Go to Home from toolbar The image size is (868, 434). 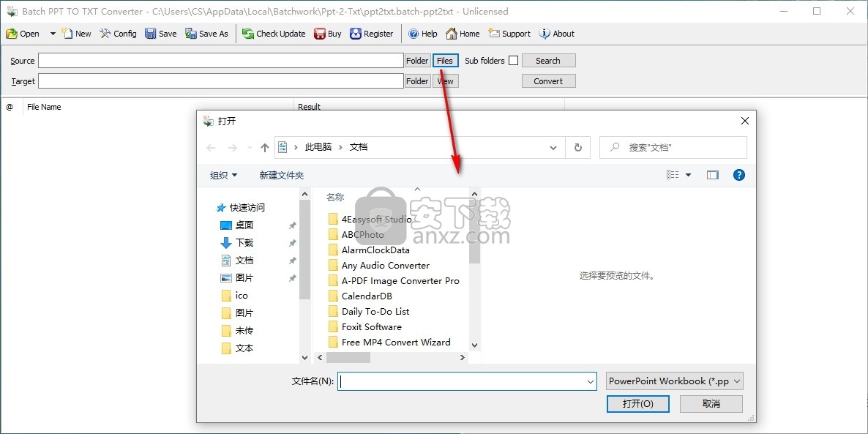click(463, 34)
